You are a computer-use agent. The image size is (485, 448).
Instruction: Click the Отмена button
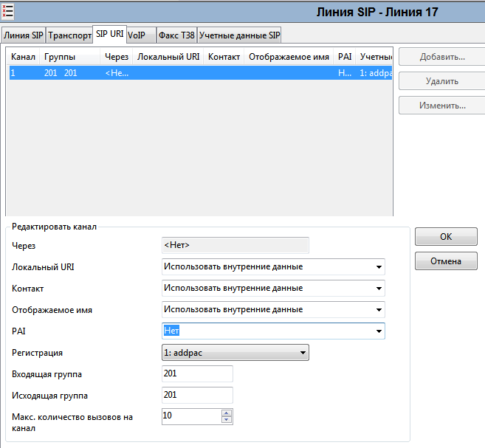point(446,261)
